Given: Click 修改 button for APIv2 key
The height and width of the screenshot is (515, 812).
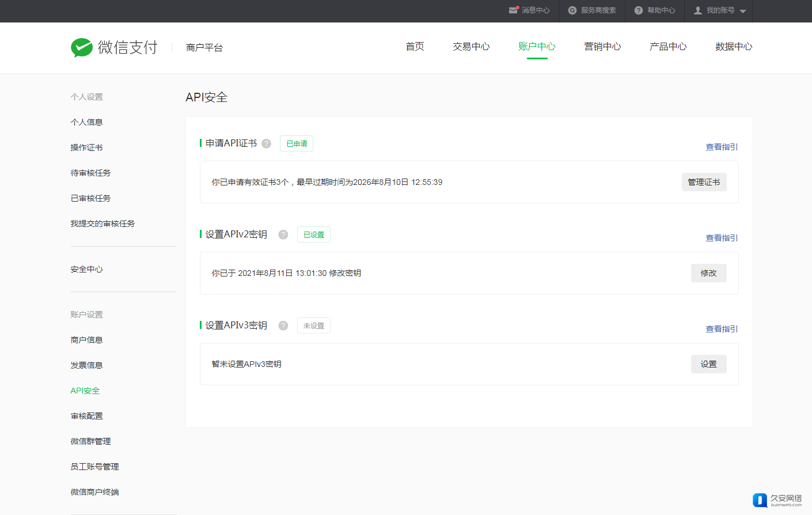Looking at the screenshot, I should [x=708, y=273].
